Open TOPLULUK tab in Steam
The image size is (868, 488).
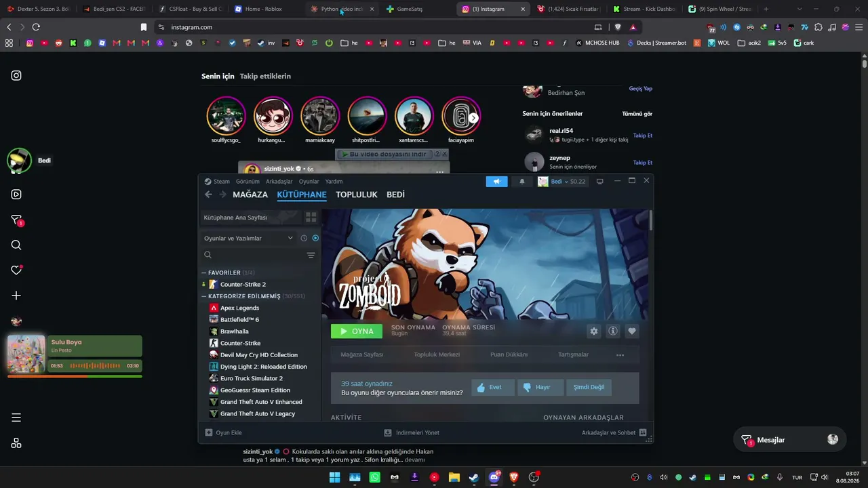[357, 195]
